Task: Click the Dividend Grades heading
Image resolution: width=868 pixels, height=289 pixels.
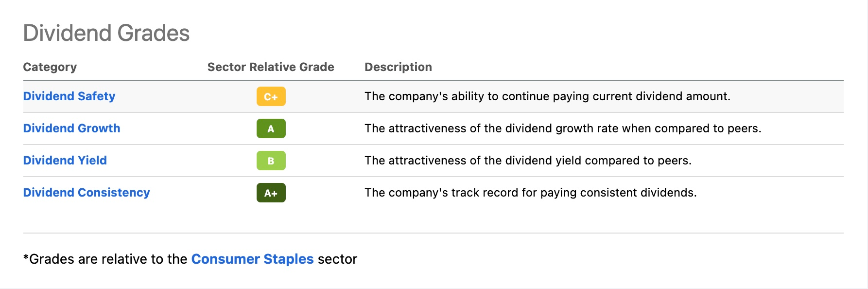Action: (106, 33)
